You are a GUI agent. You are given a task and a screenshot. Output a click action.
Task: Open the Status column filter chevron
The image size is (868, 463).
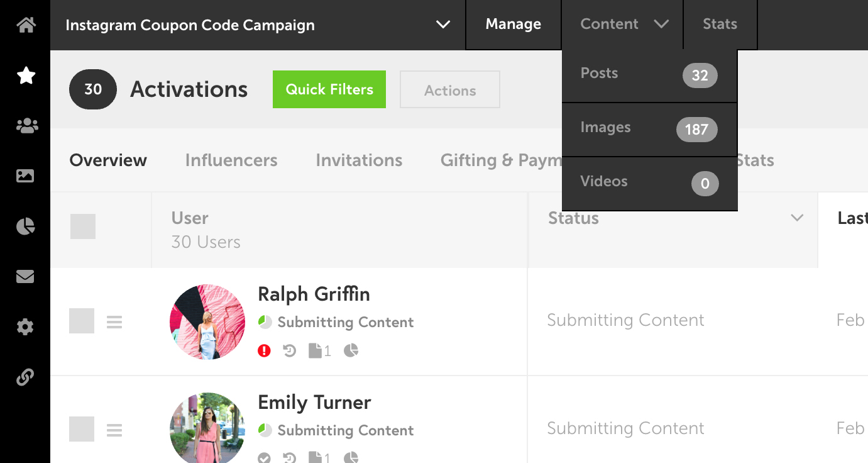(x=797, y=218)
